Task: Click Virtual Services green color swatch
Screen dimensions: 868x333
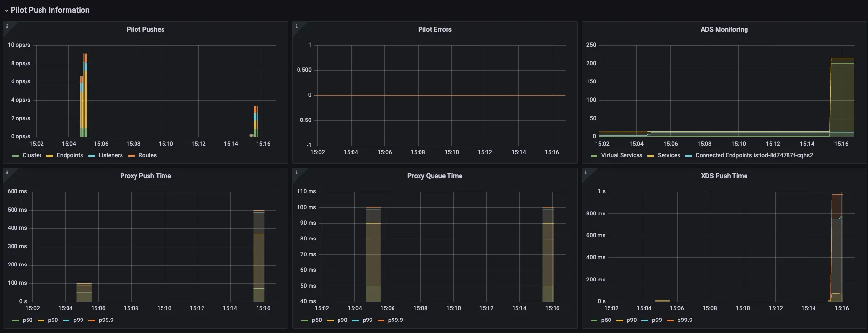Action: coord(594,156)
